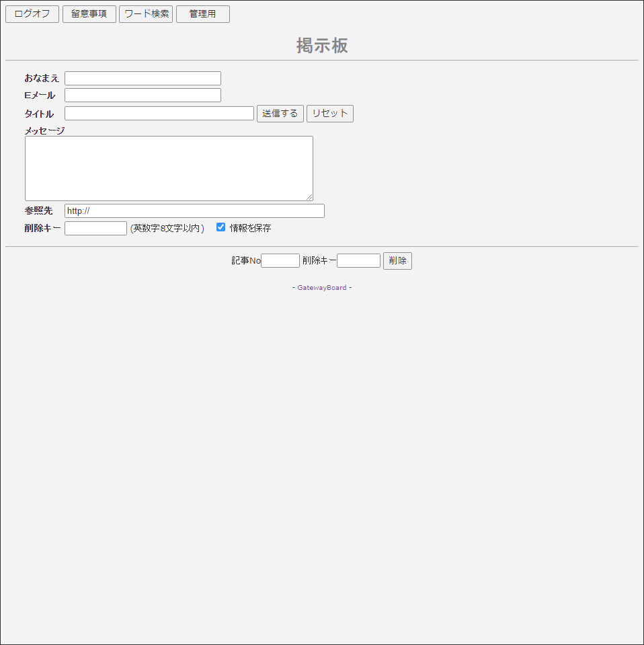Uncheck the 情報を保存 checkbox
Viewport: 644px width, 645px height.
coord(220,227)
